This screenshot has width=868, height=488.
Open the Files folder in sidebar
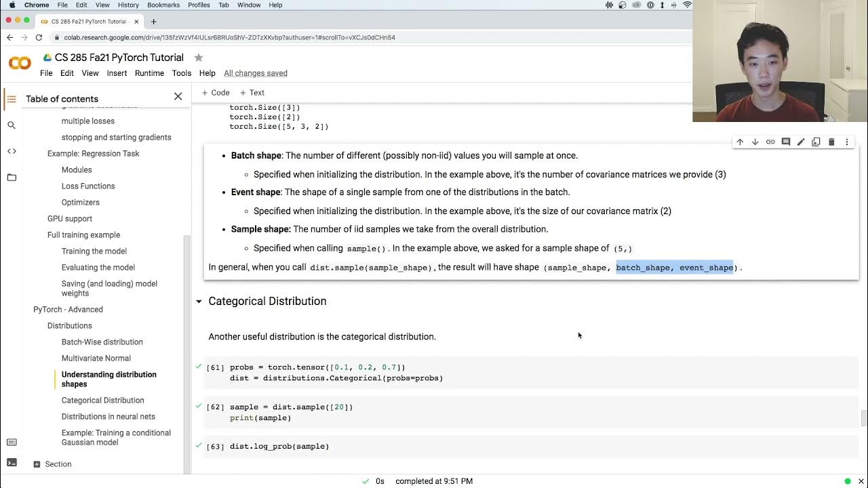click(12, 178)
